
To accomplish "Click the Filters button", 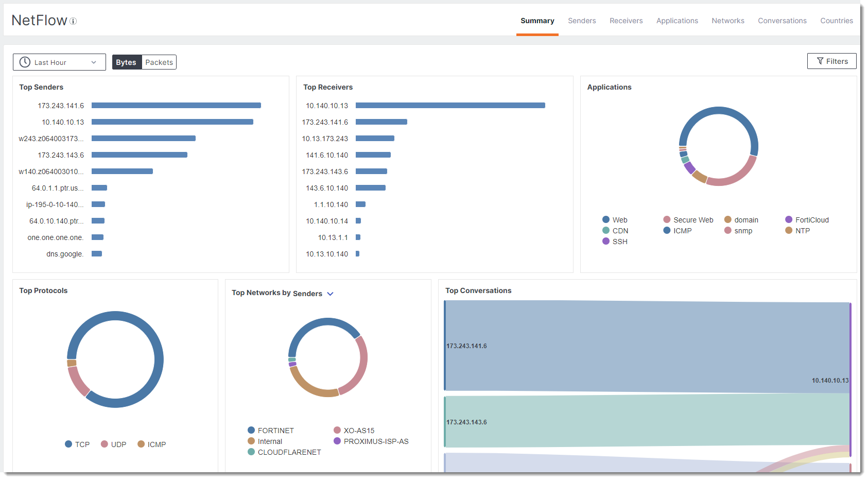I will click(x=832, y=61).
